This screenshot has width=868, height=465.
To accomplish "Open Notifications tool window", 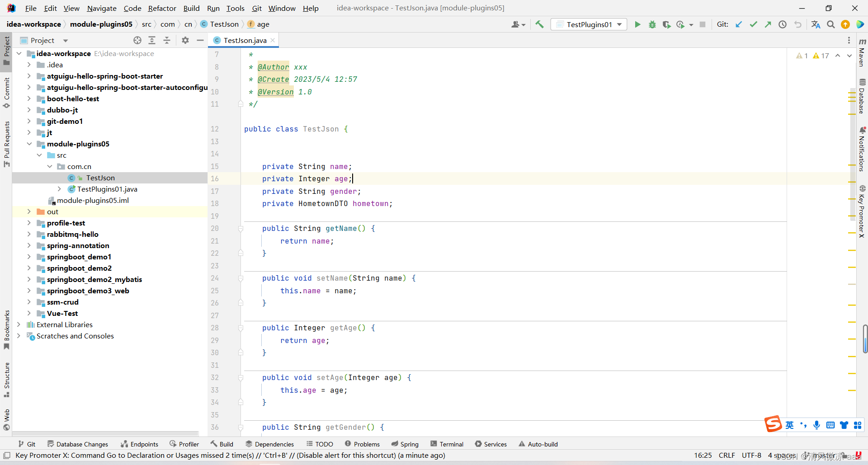I will 862,149.
